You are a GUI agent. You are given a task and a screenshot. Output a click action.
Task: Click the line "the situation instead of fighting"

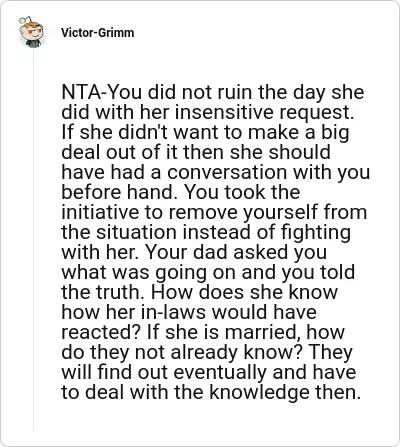206,233
